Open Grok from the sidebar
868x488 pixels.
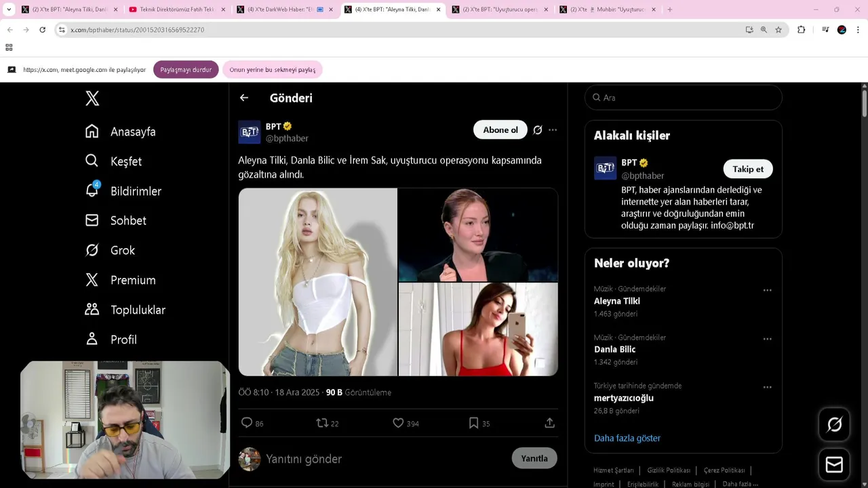point(110,250)
